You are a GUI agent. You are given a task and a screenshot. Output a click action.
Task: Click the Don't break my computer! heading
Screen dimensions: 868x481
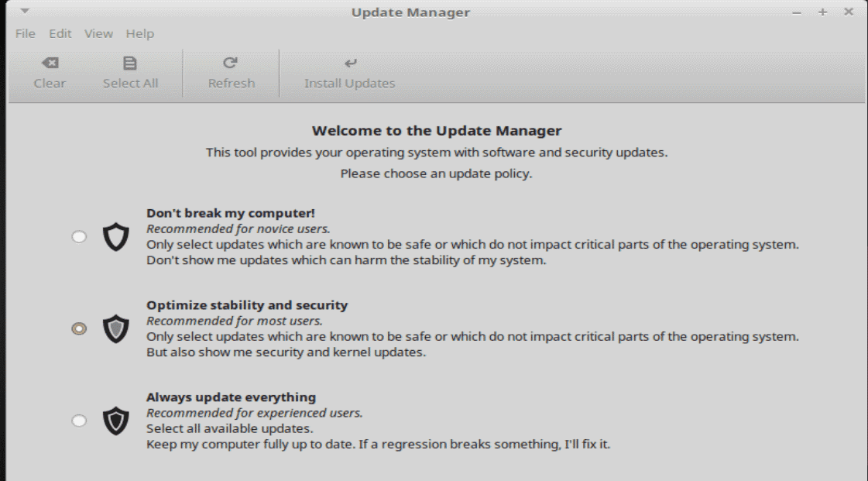click(230, 213)
